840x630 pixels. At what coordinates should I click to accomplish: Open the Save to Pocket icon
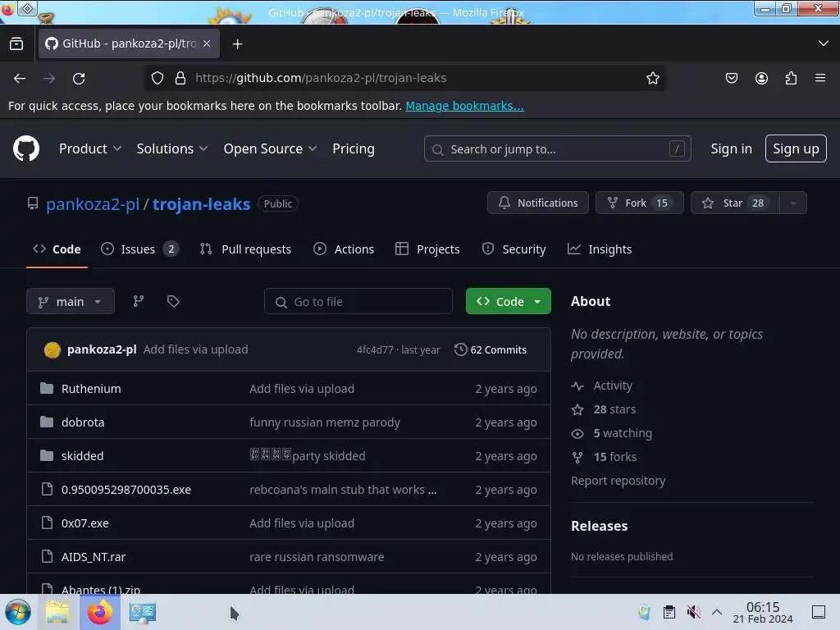tap(731, 78)
